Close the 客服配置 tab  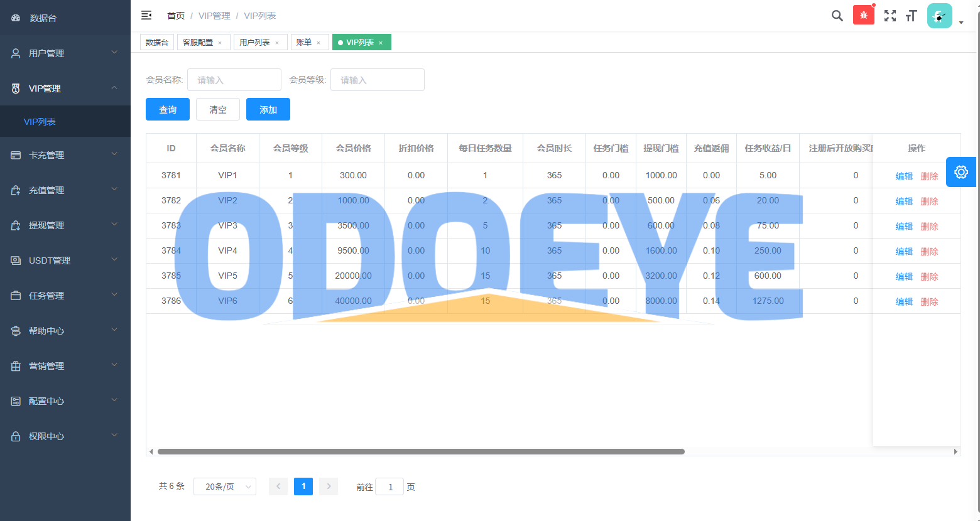pos(220,43)
